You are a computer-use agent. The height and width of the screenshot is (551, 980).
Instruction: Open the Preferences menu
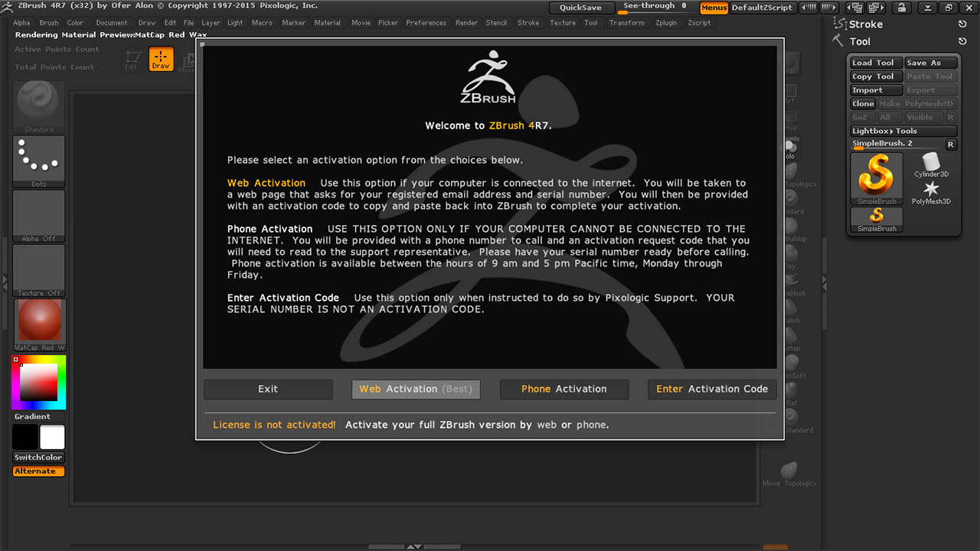point(426,23)
